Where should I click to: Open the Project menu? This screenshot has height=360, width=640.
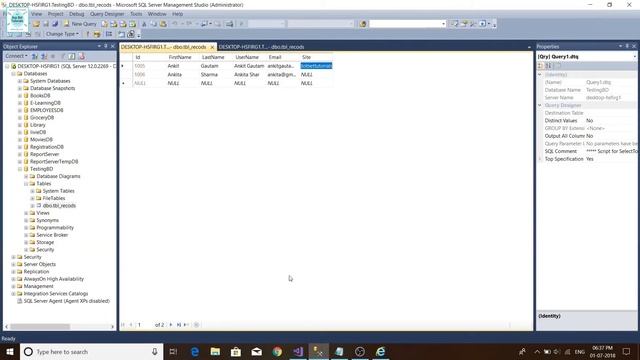point(56,14)
